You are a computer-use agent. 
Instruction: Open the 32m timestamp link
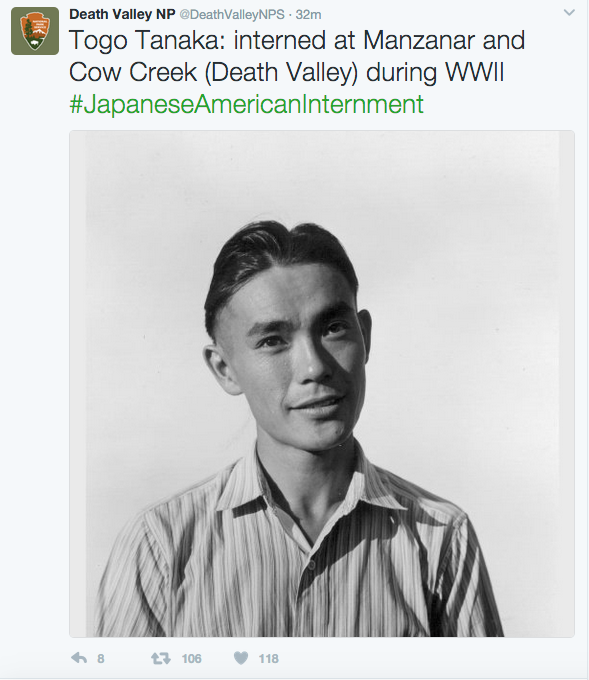coord(308,15)
